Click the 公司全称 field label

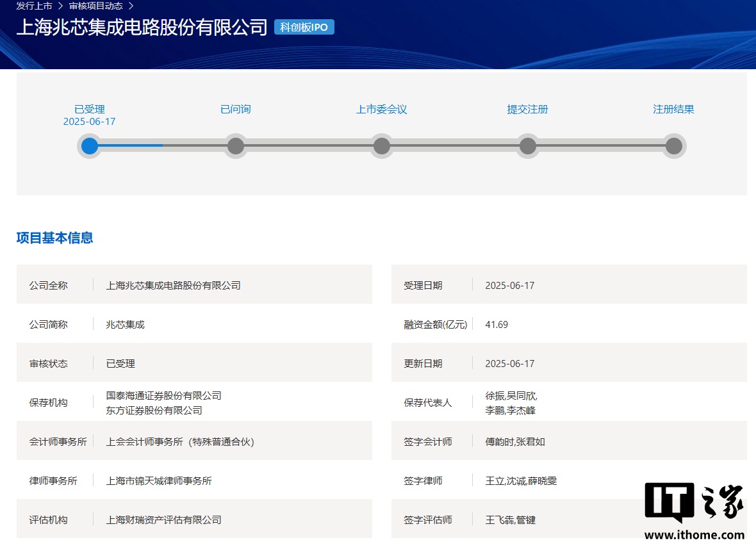coord(48,285)
